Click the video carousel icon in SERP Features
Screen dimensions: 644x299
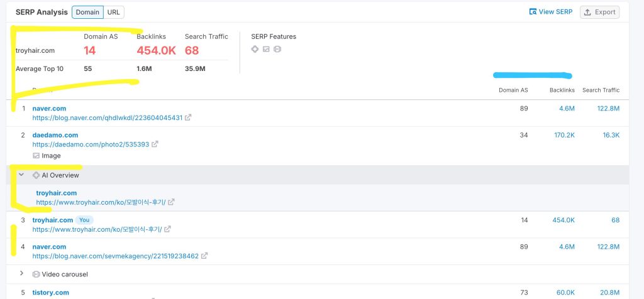tap(277, 49)
